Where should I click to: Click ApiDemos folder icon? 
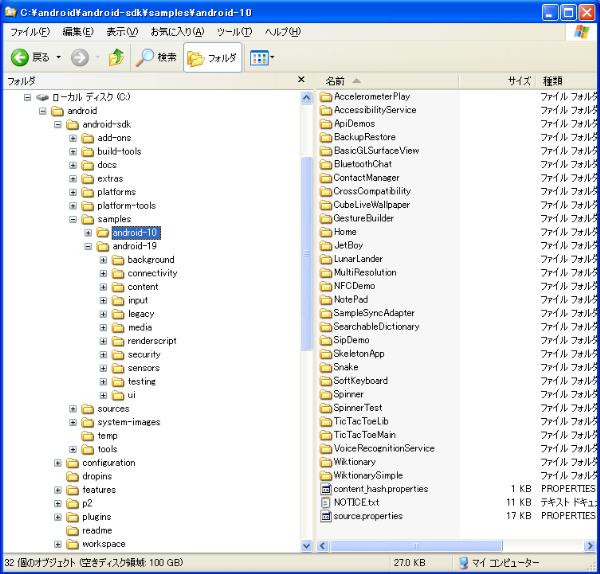pyautogui.click(x=326, y=124)
